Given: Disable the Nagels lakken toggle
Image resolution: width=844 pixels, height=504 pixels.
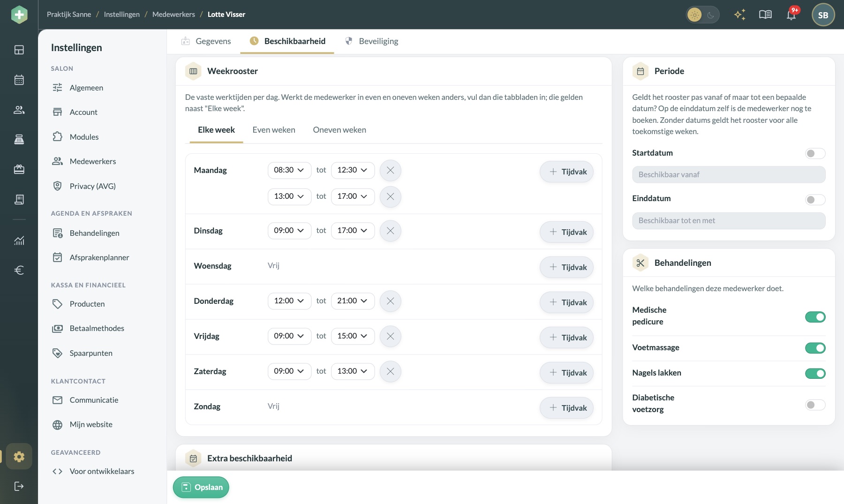Looking at the screenshot, I should point(815,373).
